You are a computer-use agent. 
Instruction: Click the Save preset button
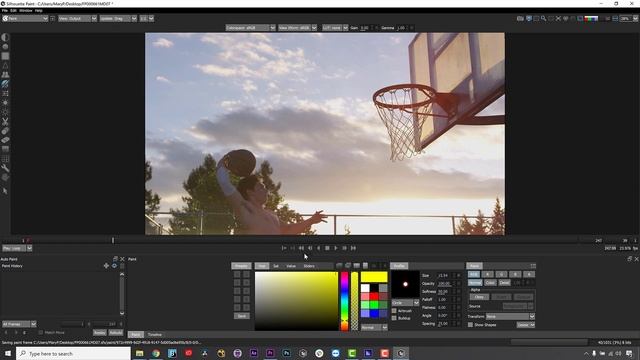coord(242,316)
